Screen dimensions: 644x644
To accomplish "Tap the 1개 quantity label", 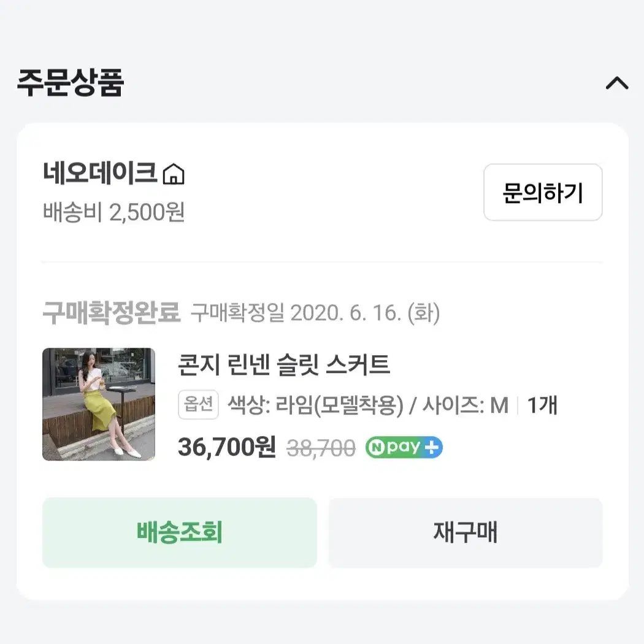I will 542,405.
